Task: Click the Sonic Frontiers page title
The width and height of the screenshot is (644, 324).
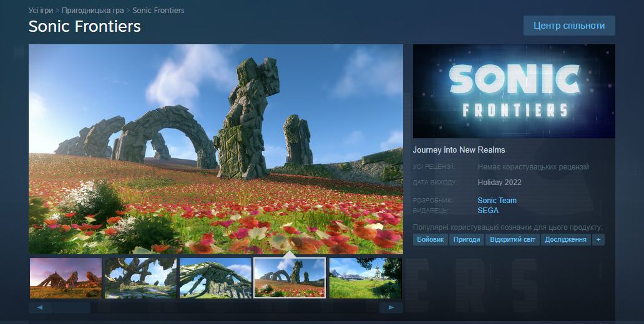Action: tap(85, 26)
